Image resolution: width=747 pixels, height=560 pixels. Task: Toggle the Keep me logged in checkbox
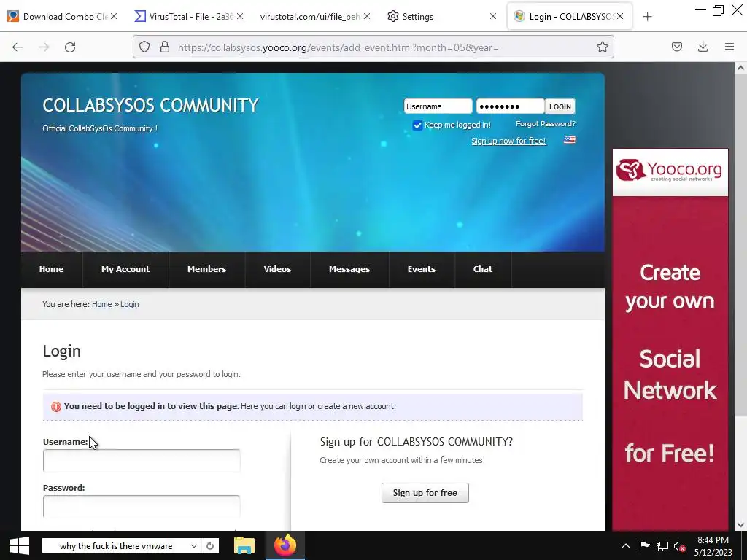(x=417, y=125)
